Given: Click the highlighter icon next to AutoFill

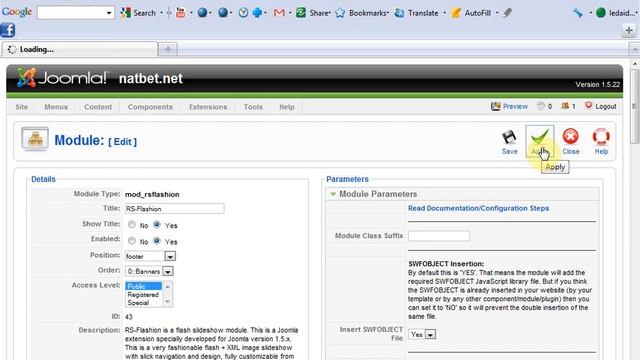Looking at the screenshot, I should [507, 13].
